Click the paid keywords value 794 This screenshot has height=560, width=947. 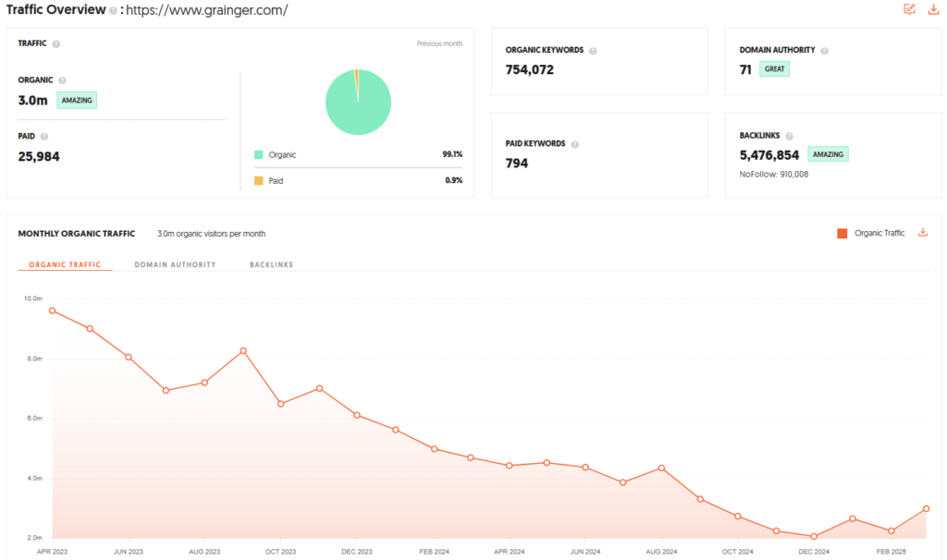(517, 163)
